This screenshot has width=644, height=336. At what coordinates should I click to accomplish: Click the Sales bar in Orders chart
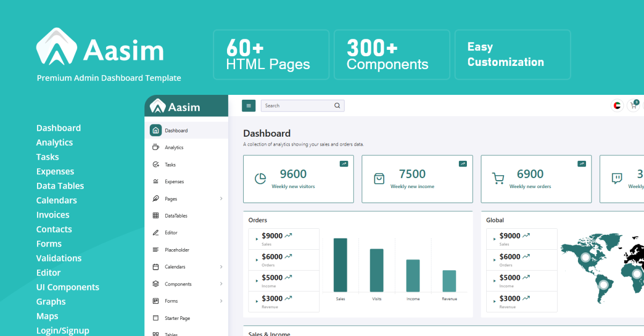pyautogui.click(x=340, y=265)
